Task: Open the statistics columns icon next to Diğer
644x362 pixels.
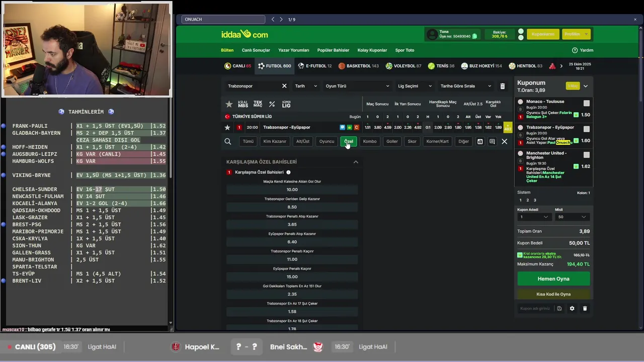Action: 480,142
